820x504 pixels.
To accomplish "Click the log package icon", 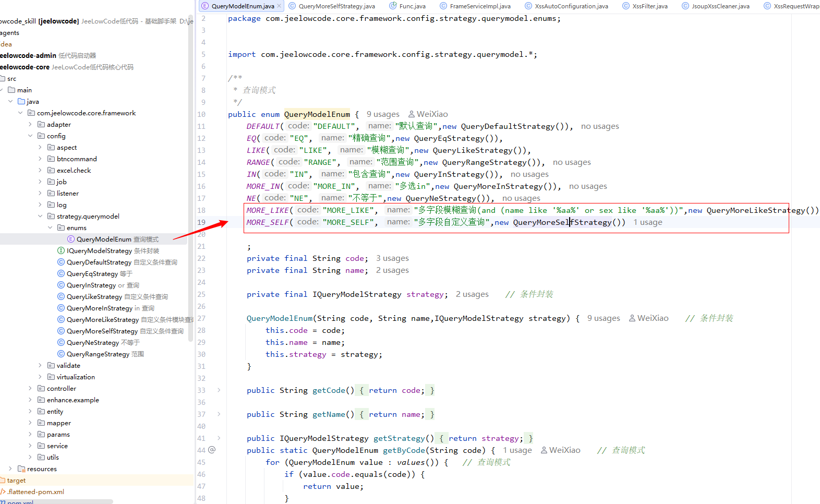I will 51,205.
